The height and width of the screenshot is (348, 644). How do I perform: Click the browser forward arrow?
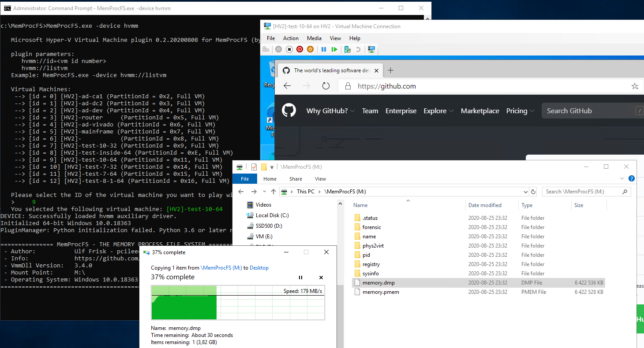[x=307, y=86]
